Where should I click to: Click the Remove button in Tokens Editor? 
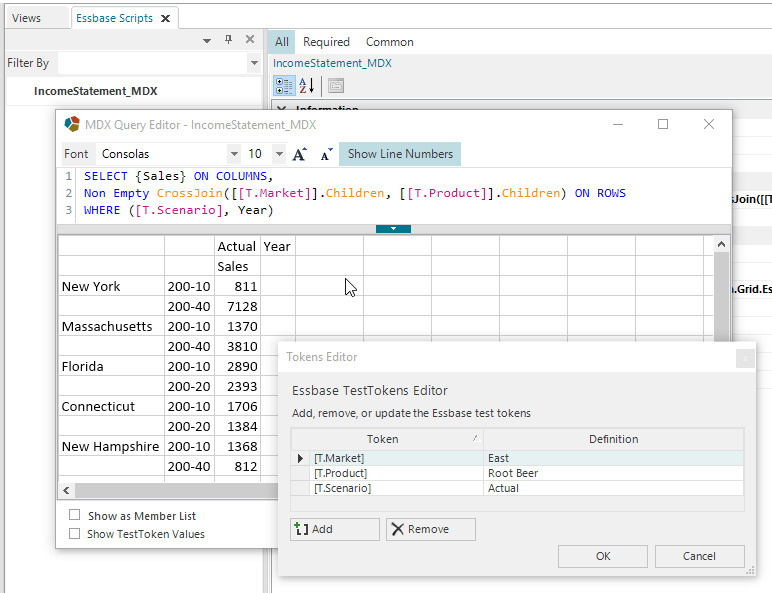[x=431, y=529]
